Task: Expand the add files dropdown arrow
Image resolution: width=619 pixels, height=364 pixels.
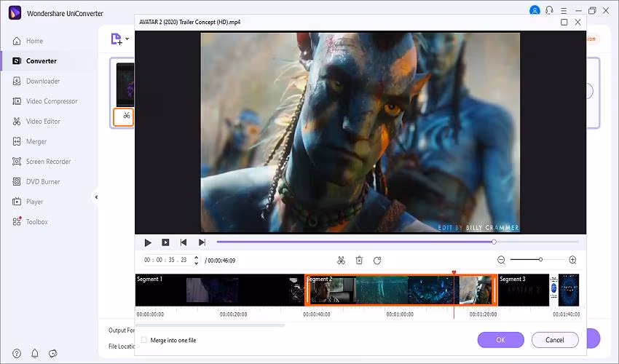Action: (127, 39)
